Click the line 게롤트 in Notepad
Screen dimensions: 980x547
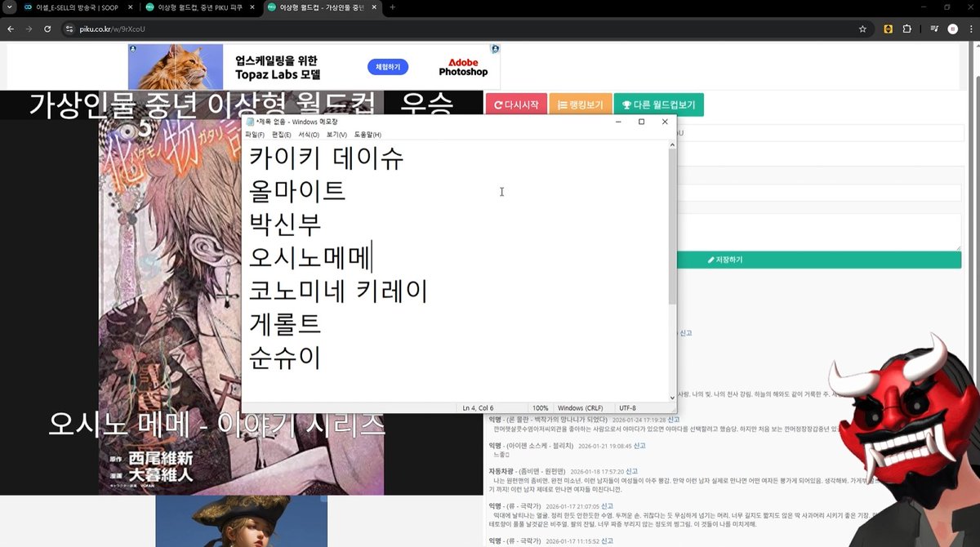point(285,324)
